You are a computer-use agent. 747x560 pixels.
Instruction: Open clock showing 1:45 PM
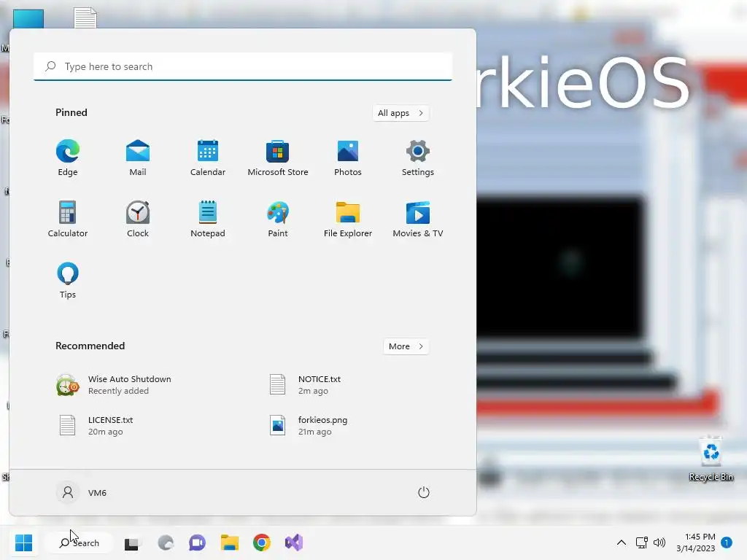click(695, 542)
